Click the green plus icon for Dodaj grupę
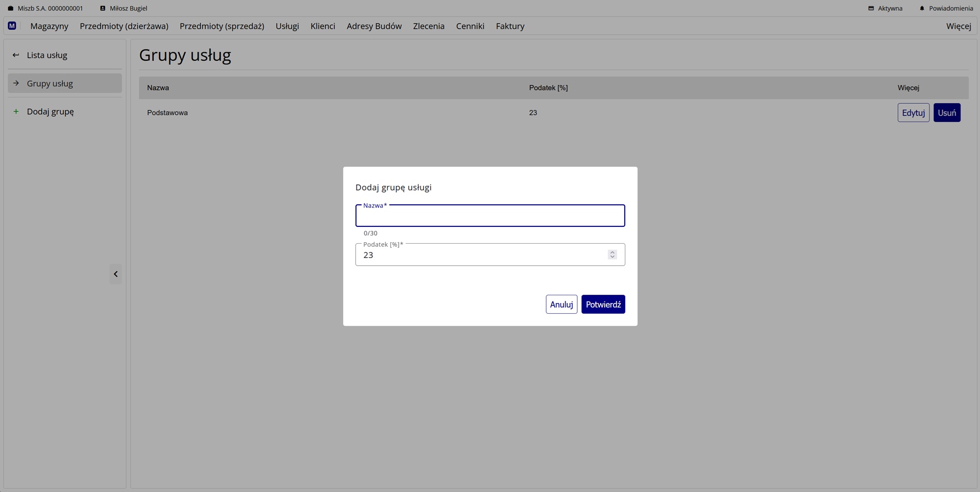This screenshot has width=980, height=492. [16, 111]
